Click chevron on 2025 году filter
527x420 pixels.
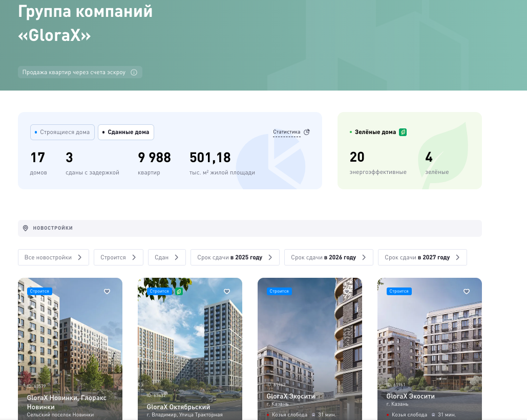[270, 257]
